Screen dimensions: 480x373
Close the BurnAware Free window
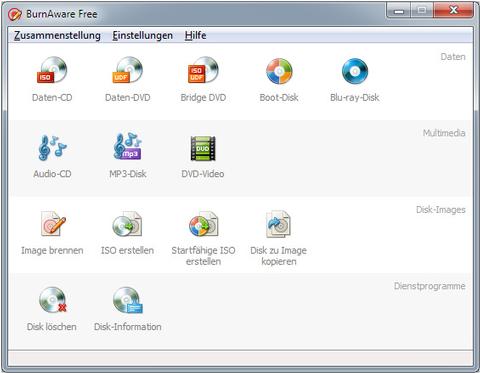tap(453, 11)
